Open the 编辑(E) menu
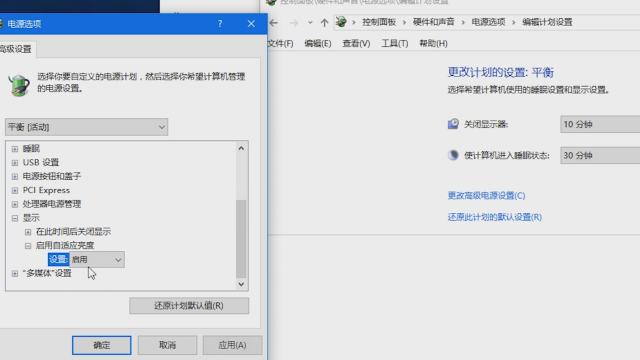Screen dimensions: 640x360 [x=318, y=43]
